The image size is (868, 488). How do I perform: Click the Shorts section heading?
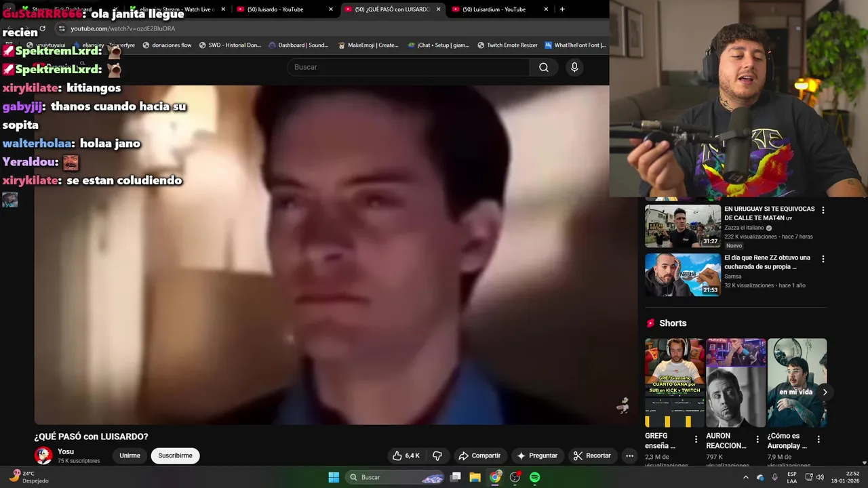pos(673,323)
